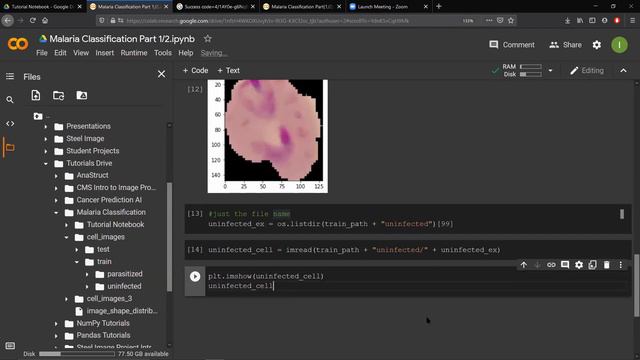Open the Firefox hamburger menu

point(632,20)
